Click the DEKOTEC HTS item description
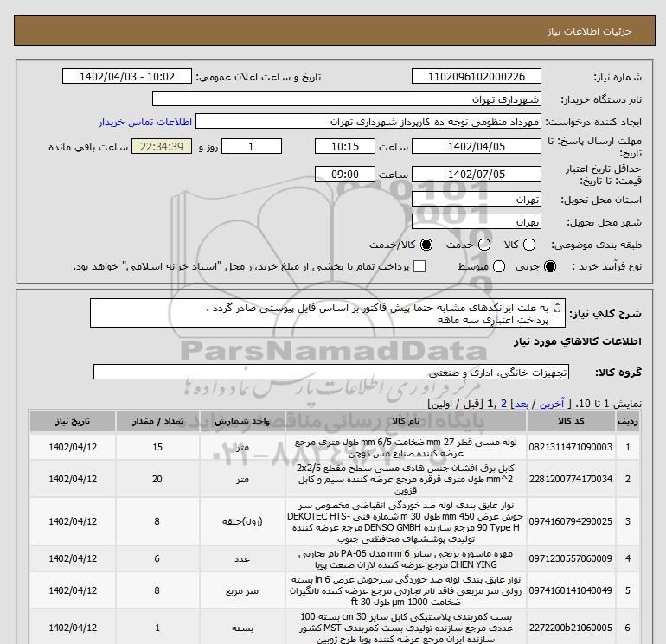 tap(406, 522)
